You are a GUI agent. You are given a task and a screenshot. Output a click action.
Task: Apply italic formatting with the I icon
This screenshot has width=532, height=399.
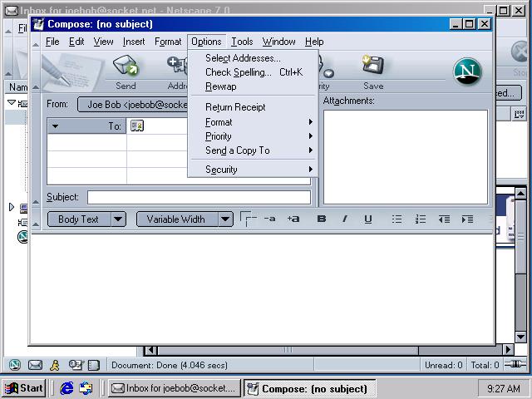[345, 219]
